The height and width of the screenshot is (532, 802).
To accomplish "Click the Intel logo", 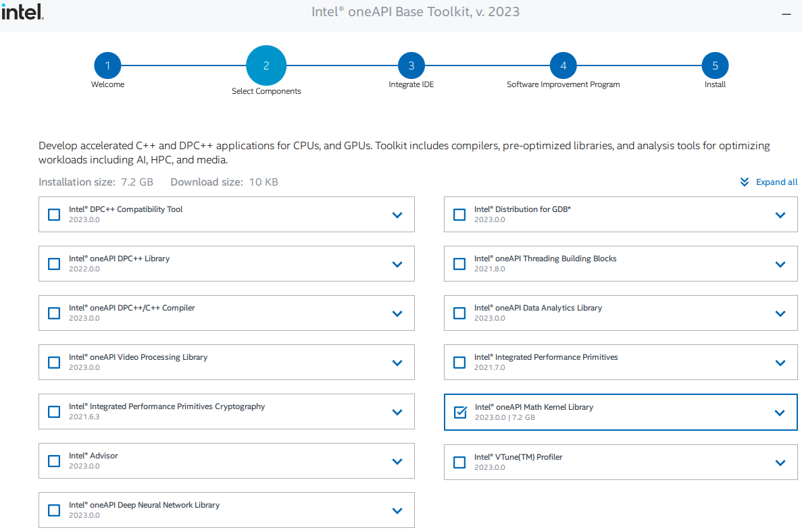I will tap(22, 11).
